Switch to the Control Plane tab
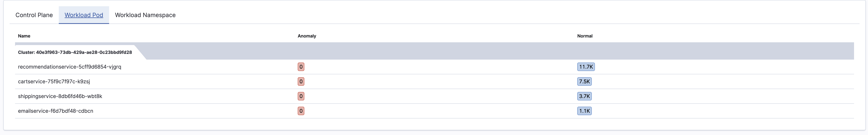 coord(34,15)
